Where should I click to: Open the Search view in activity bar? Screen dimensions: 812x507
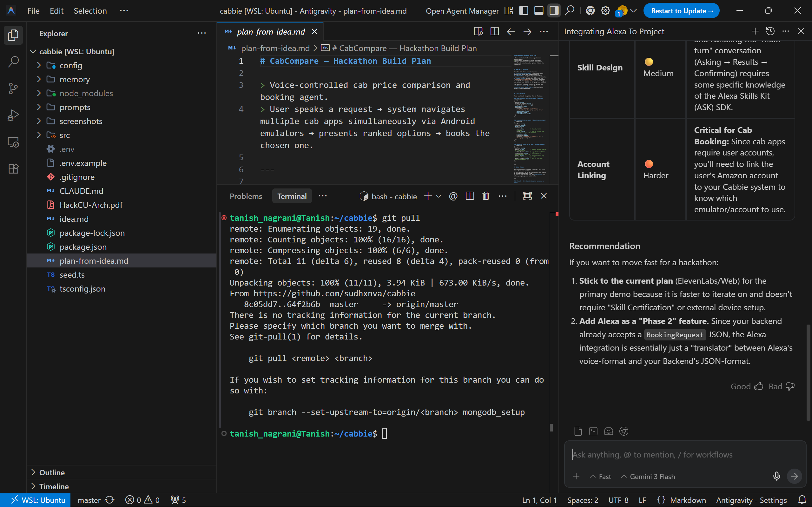point(13,62)
